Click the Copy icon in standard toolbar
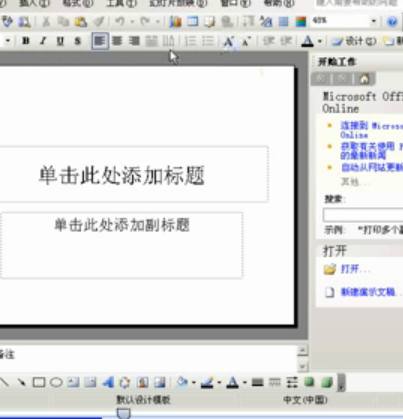Viewport: 403px width, 419px height. (x=62, y=22)
